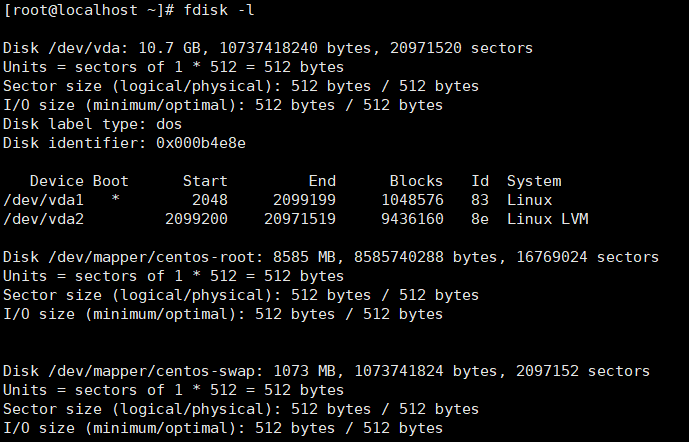Screen dimensions: 689x442
Task: Click the "Start" column header
Action: (x=205, y=181)
